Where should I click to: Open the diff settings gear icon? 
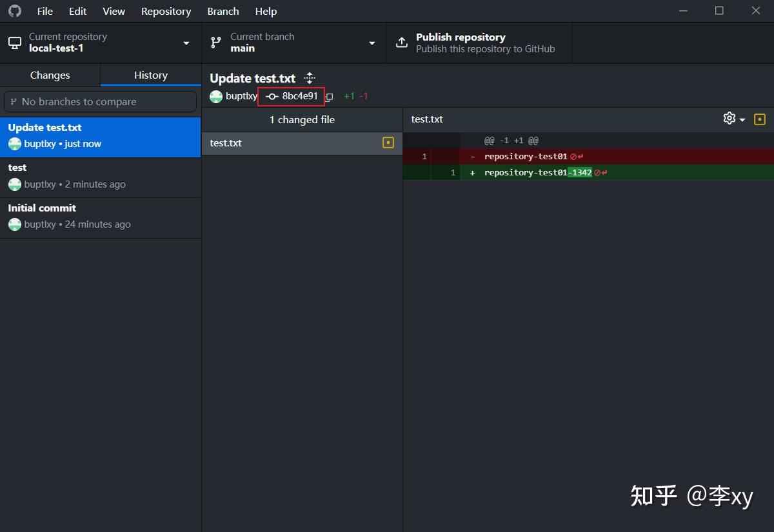[x=729, y=119]
